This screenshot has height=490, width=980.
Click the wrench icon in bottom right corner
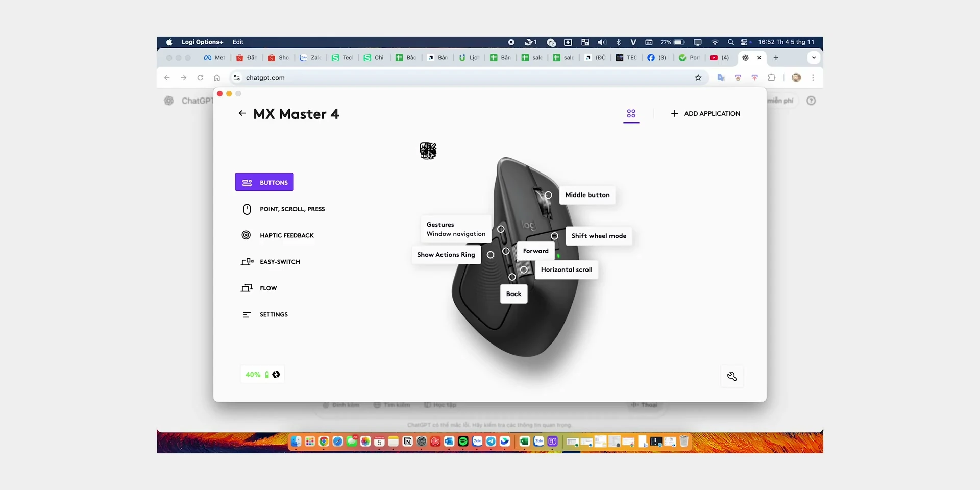pos(732,376)
